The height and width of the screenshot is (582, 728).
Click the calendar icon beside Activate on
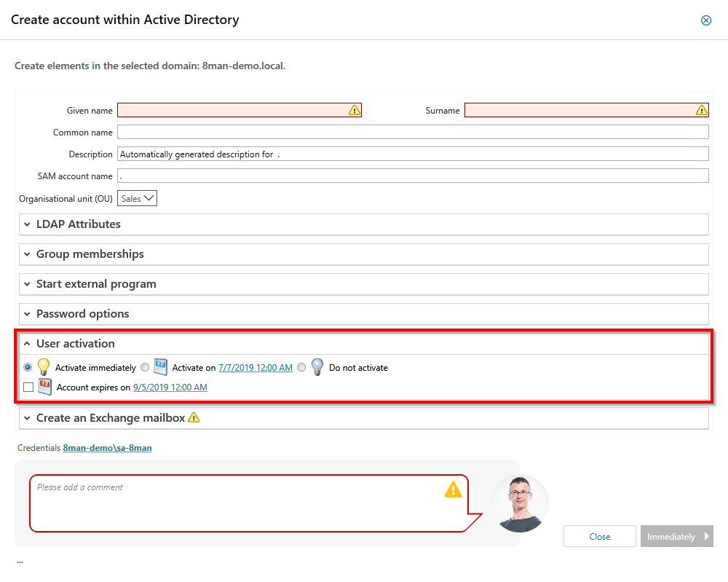161,367
